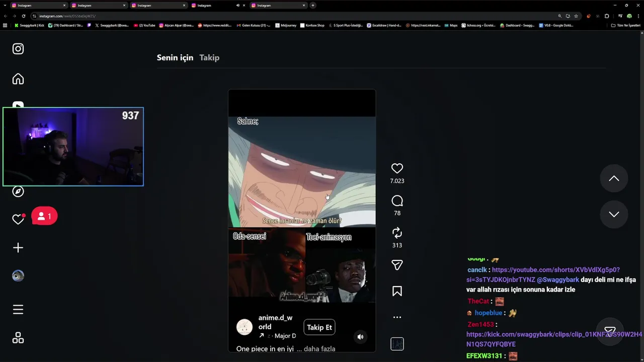
Task: Open the YouTube bookmark
Action: tap(144, 25)
